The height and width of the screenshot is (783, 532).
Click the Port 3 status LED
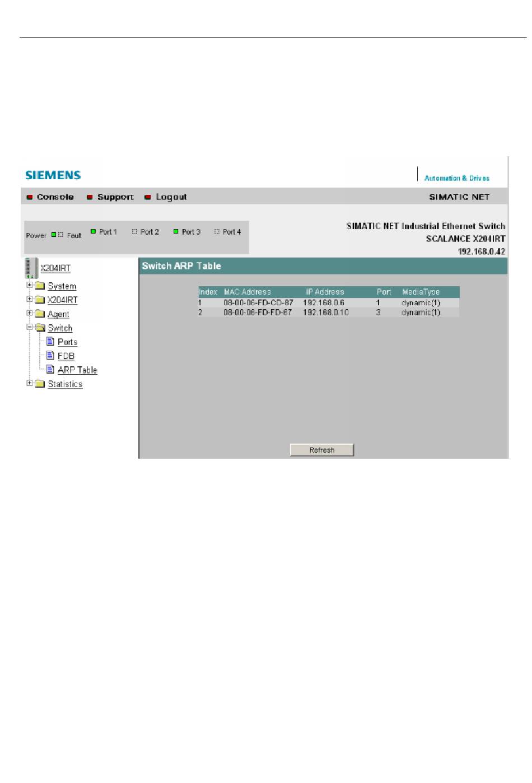tap(176, 231)
